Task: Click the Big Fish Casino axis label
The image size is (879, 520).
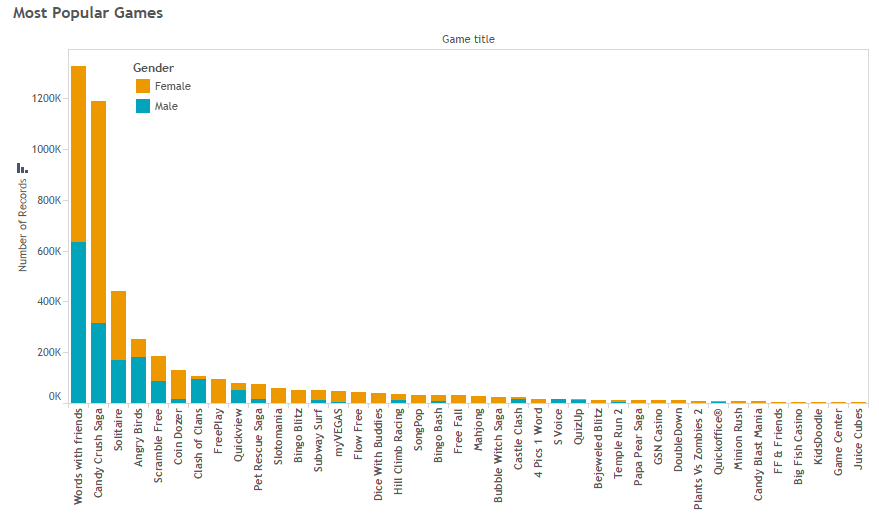Action: [798, 447]
